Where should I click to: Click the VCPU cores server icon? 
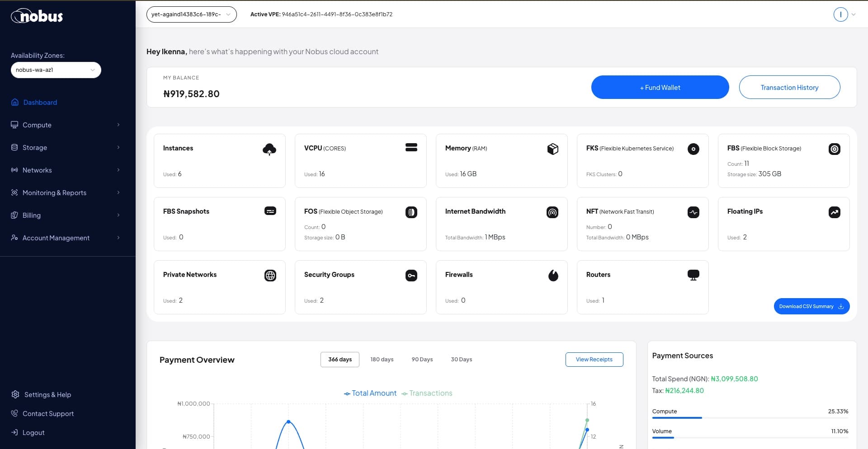coord(411,147)
